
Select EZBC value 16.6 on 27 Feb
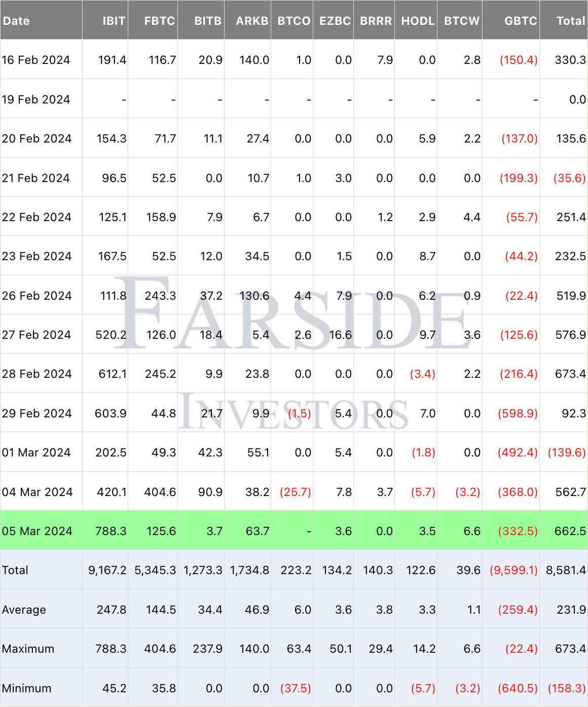coord(340,335)
